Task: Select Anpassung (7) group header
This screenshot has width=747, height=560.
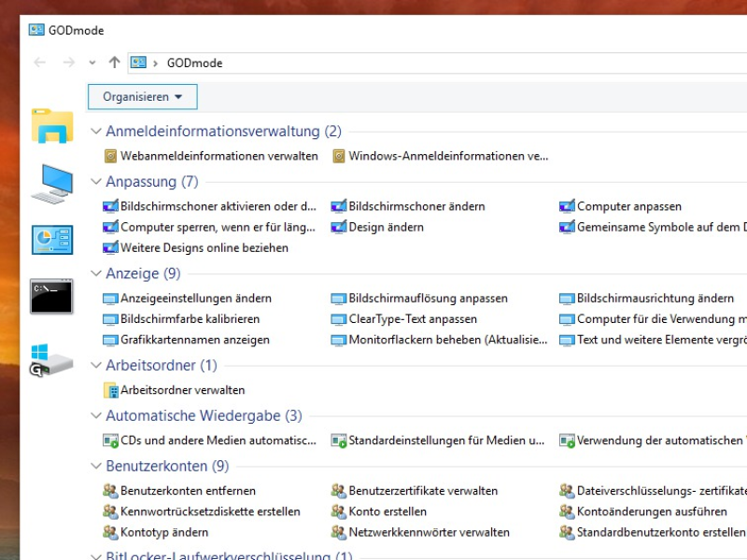Action: click(x=152, y=181)
